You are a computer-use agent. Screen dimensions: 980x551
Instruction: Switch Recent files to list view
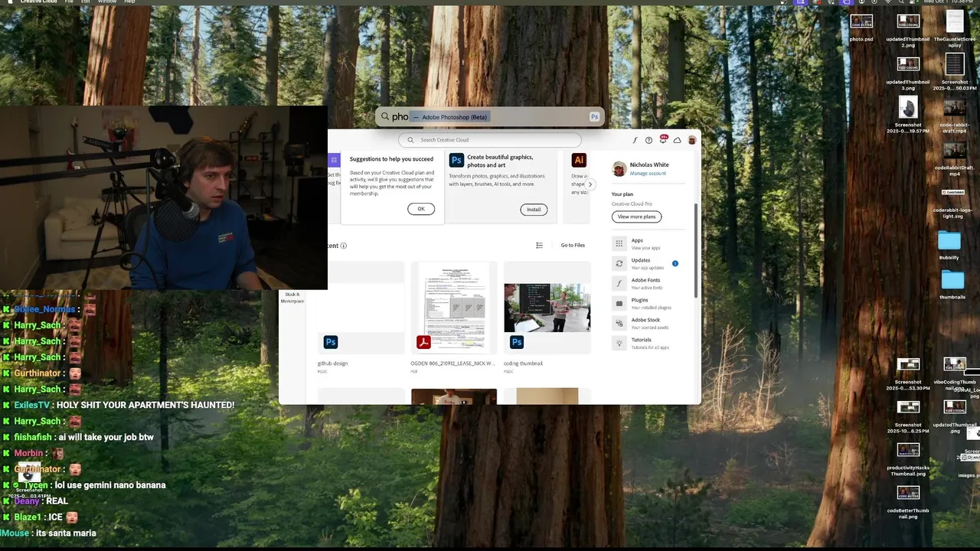pos(539,246)
